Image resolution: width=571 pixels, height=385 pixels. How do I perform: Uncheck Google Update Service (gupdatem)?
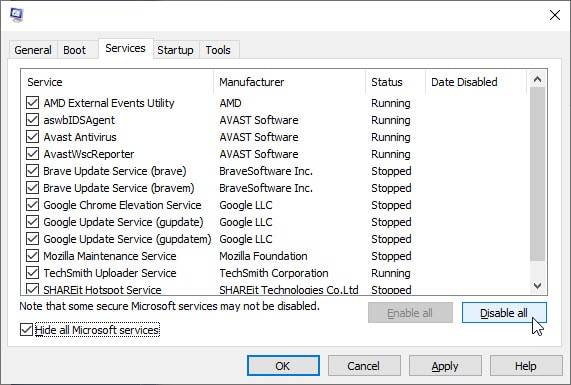coord(32,239)
